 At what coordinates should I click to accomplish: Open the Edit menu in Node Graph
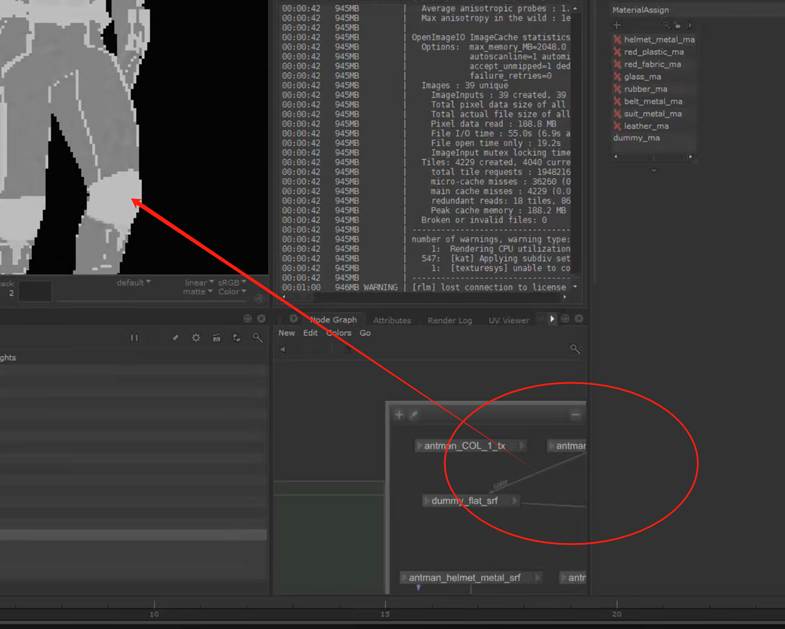click(x=311, y=333)
